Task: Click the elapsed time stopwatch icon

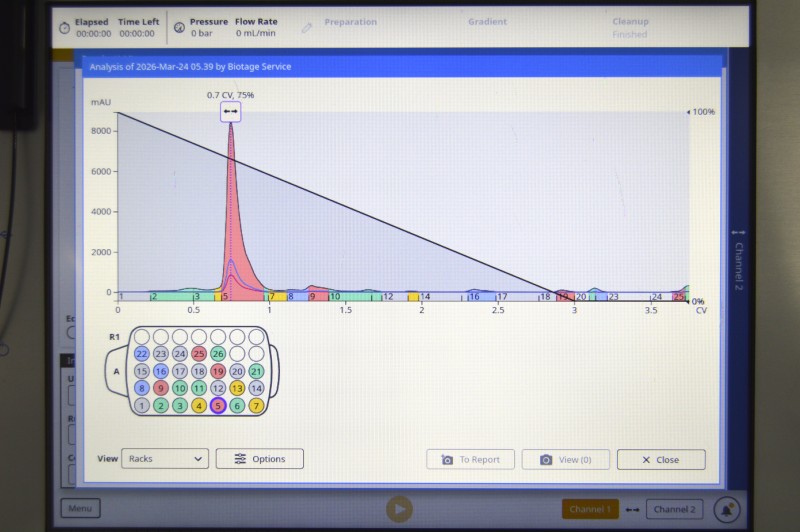Action: pyautogui.click(x=63, y=27)
